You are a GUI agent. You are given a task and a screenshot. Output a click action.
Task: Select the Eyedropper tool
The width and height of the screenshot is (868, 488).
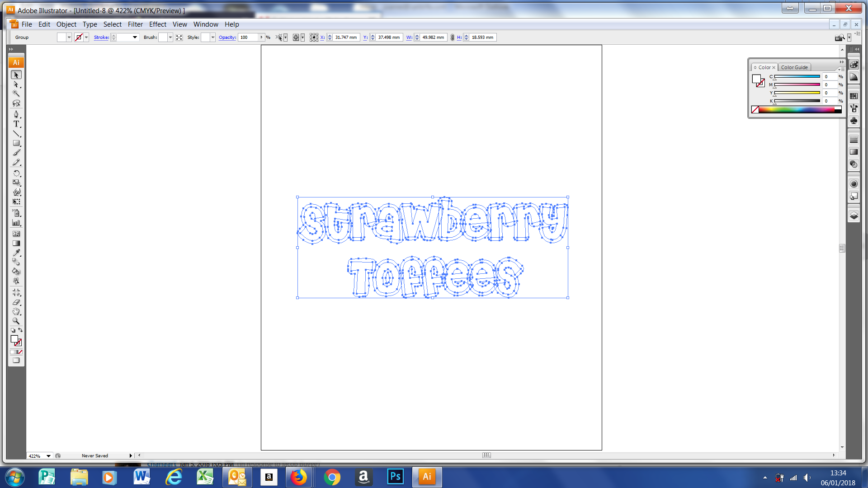click(x=16, y=252)
